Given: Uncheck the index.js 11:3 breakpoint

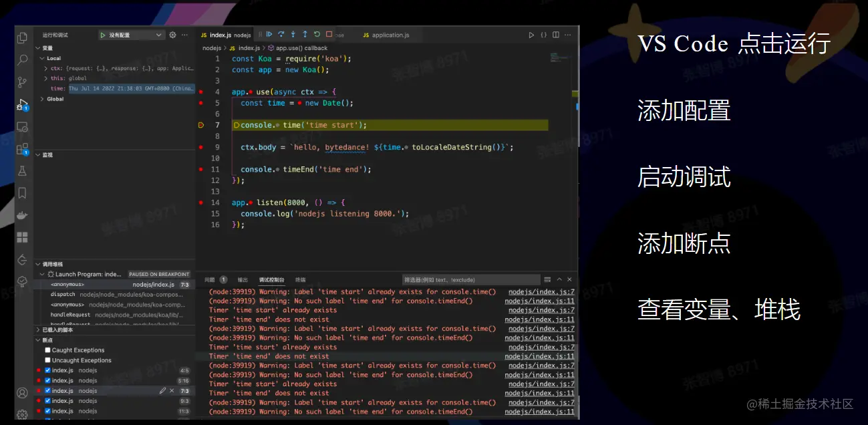Looking at the screenshot, I should tap(48, 411).
